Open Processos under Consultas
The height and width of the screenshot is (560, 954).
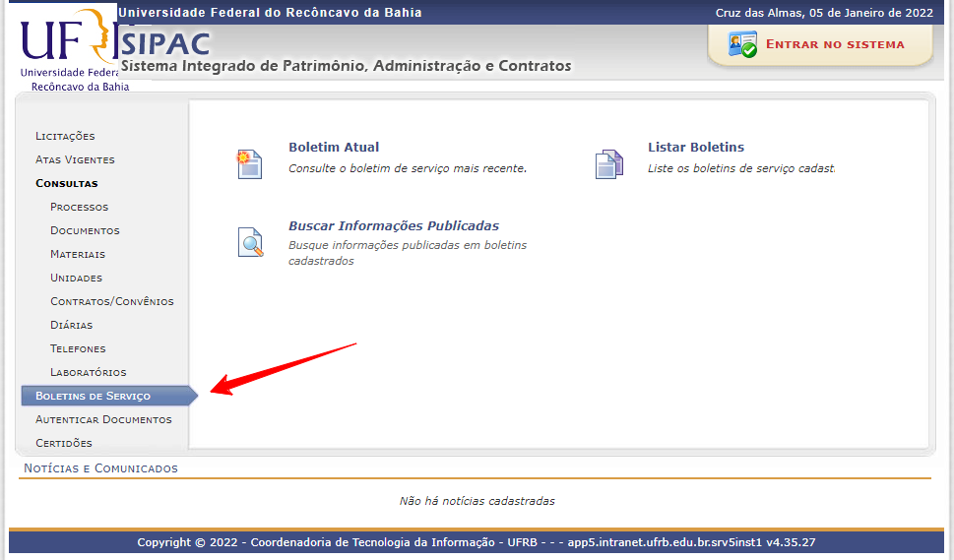point(79,207)
